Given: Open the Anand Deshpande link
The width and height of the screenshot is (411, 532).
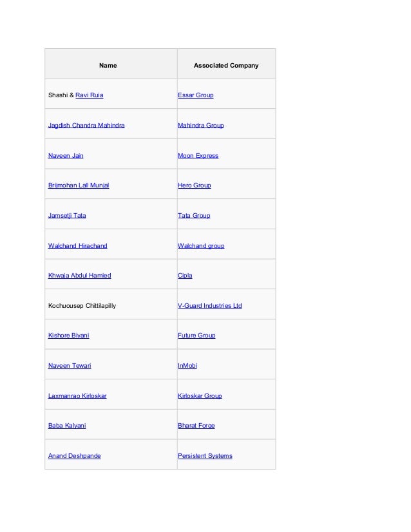Looking at the screenshot, I should coord(74,455).
